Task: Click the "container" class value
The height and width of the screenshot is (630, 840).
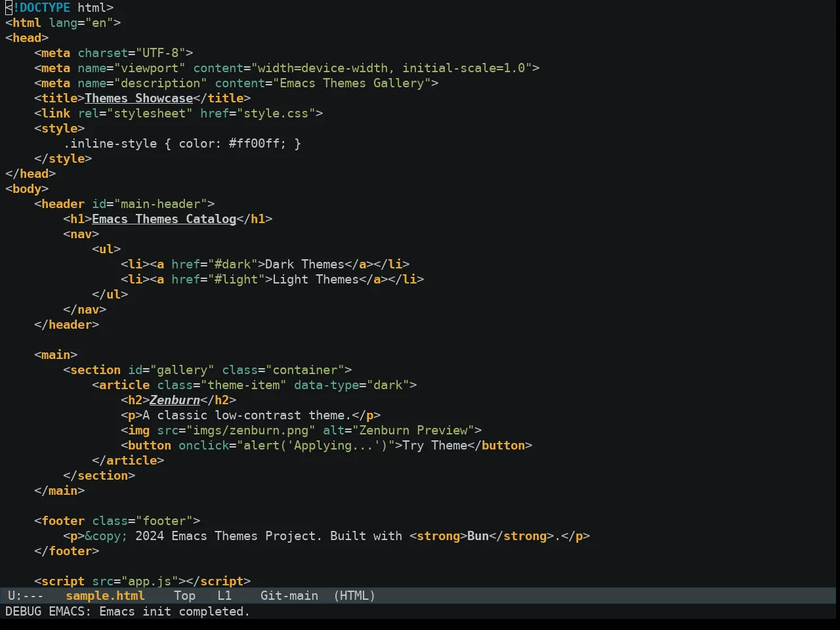Action: pos(305,370)
